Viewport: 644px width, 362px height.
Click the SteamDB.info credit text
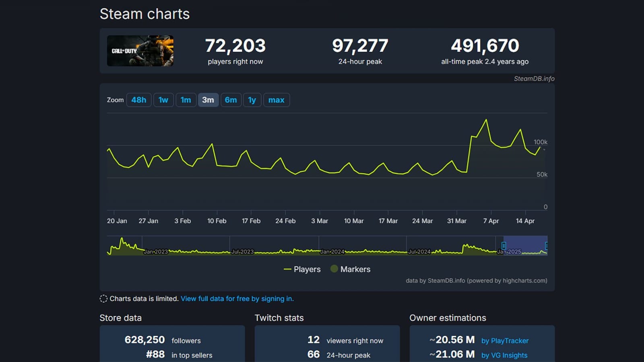tap(534, 78)
